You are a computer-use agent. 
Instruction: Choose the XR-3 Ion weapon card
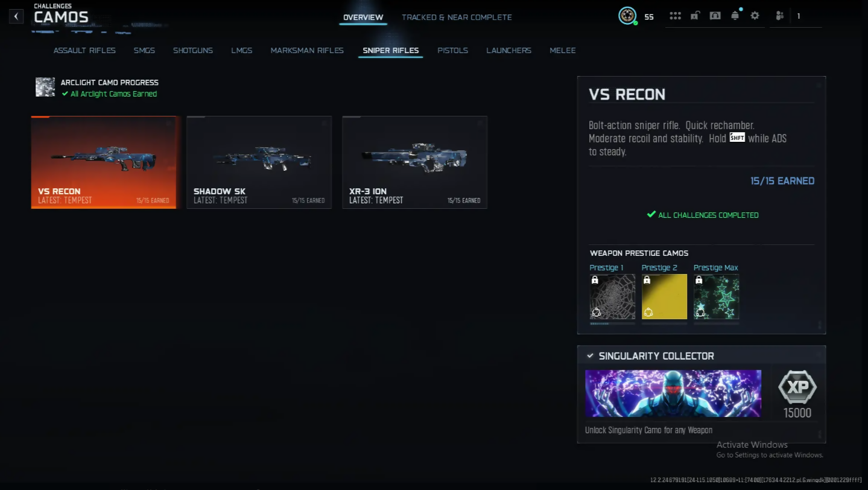414,162
